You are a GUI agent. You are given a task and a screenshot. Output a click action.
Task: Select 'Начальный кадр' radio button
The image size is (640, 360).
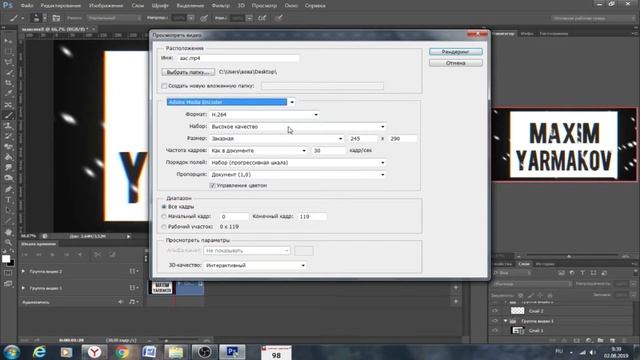point(164,216)
